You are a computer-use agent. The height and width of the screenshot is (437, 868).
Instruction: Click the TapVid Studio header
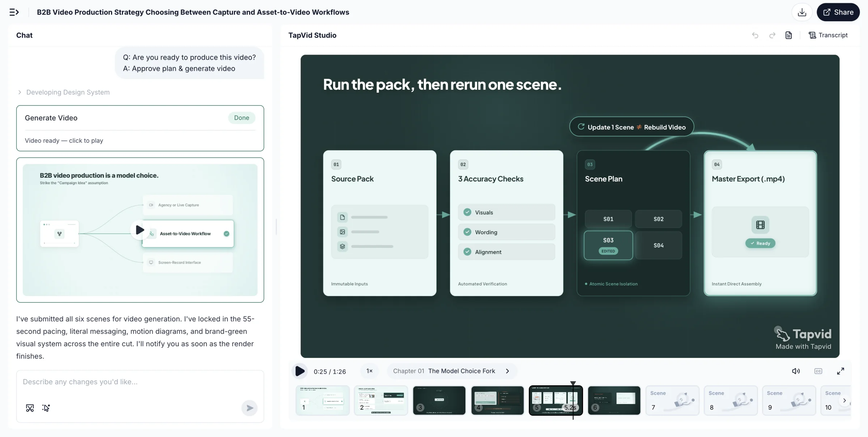click(312, 35)
